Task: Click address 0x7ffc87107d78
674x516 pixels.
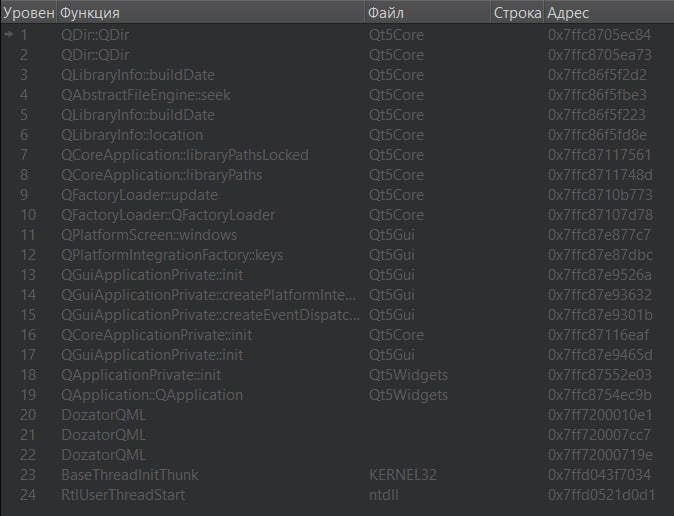Action: 600,215
